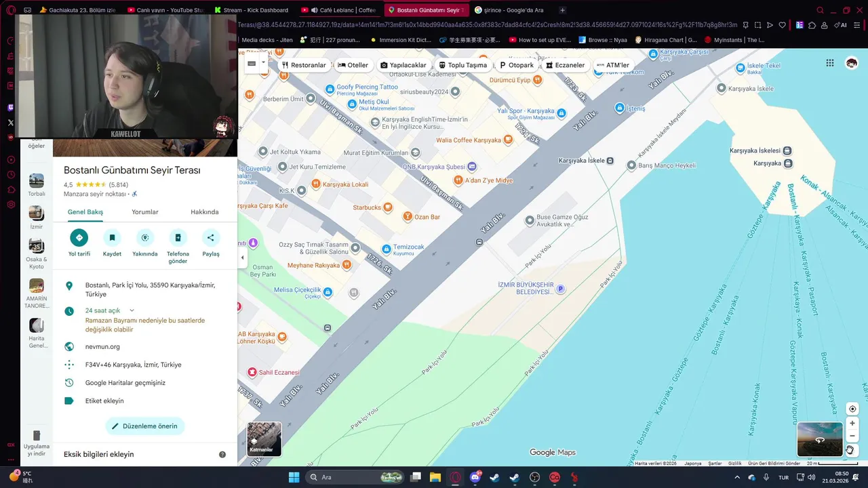868x488 pixels.
Task: Open File Explorer from the taskbar
Action: [x=435, y=477]
